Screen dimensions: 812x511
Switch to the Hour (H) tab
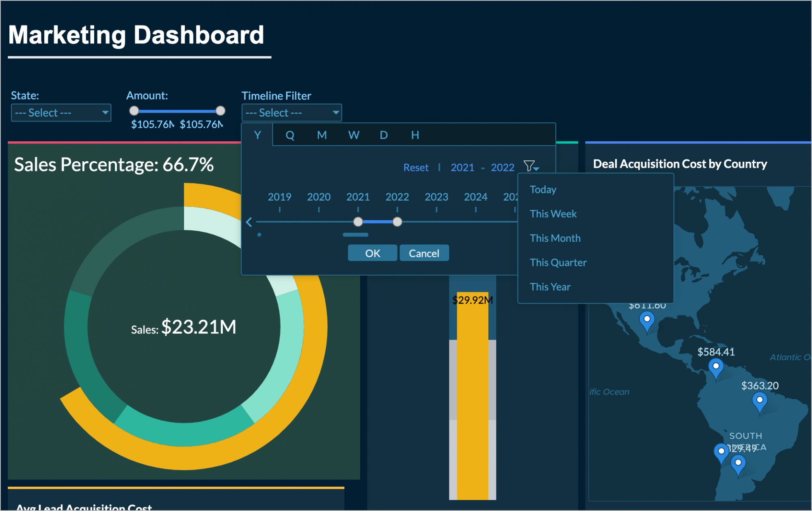[x=415, y=135]
